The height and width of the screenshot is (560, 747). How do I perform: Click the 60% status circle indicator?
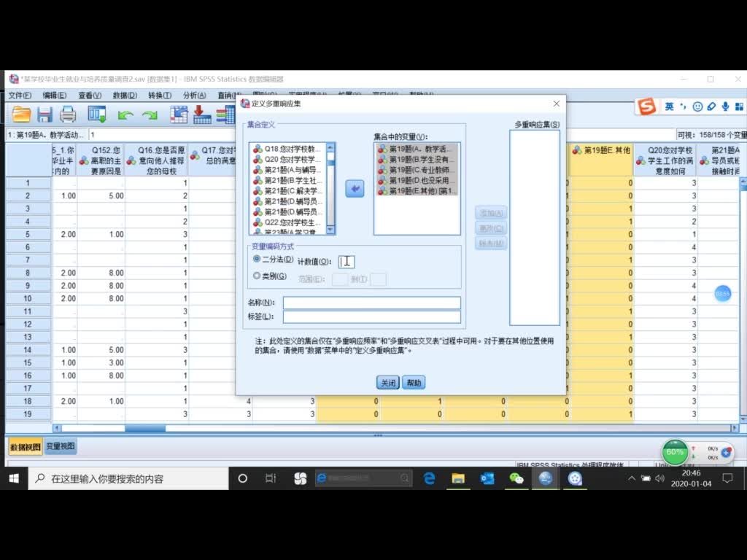point(673,452)
